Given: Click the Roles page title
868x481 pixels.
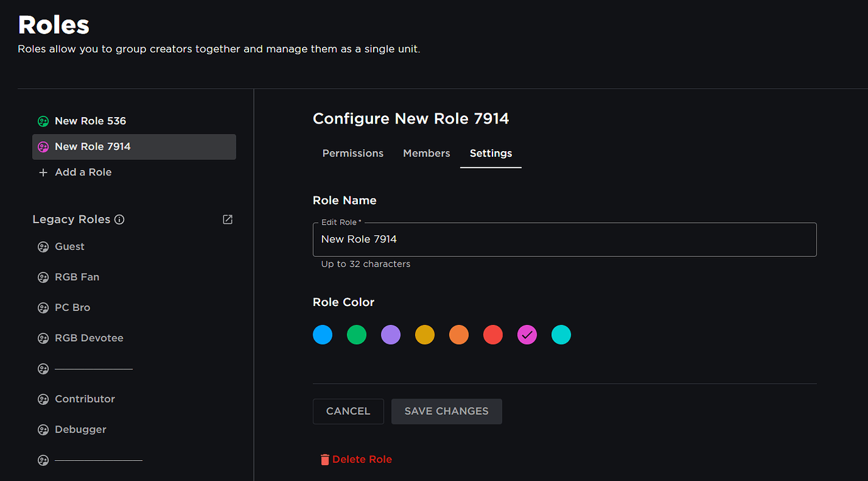Looking at the screenshot, I should 53,25.
